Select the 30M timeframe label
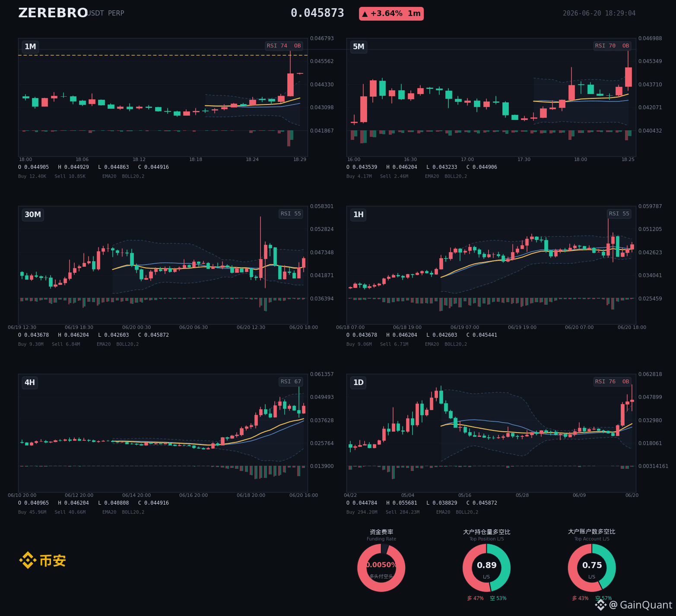 pos(33,215)
